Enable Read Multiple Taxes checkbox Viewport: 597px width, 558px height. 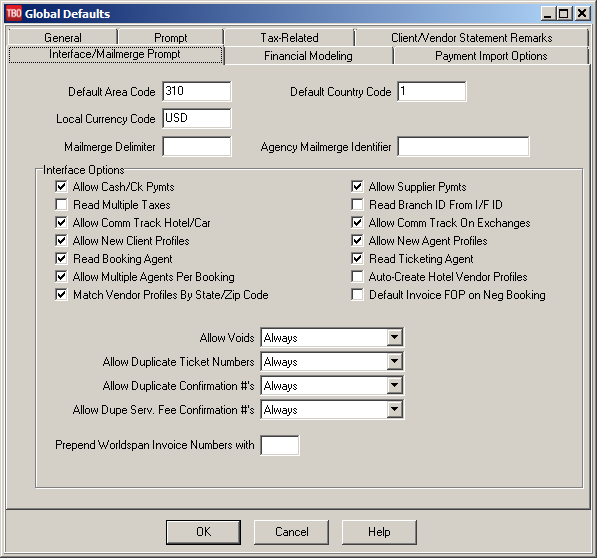pos(61,204)
